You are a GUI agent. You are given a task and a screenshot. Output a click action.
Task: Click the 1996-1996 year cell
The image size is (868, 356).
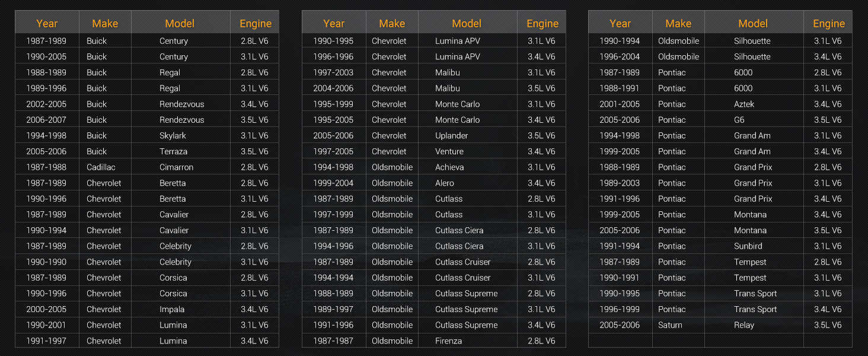334,56
